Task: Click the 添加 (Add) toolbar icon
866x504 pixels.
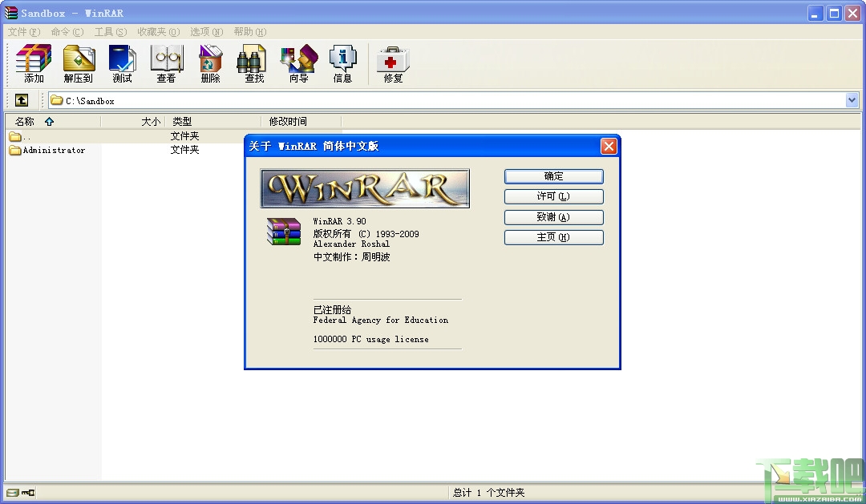Action: pos(34,63)
